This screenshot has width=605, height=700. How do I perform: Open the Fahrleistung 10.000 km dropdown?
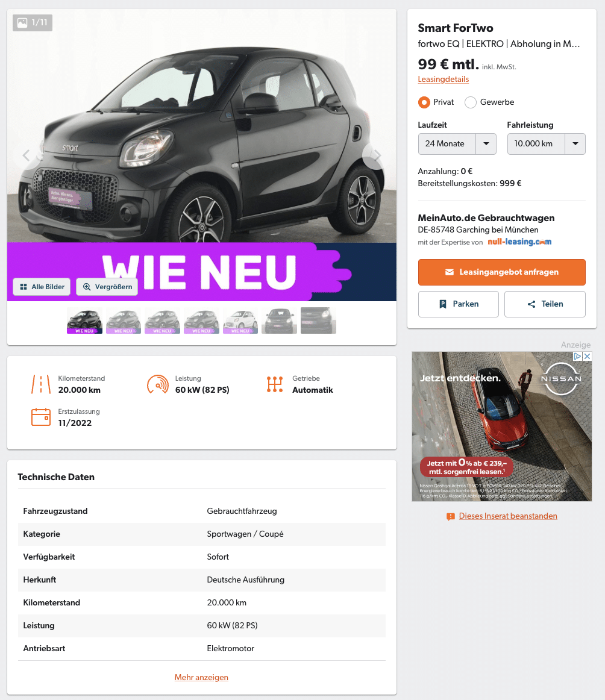(546, 144)
